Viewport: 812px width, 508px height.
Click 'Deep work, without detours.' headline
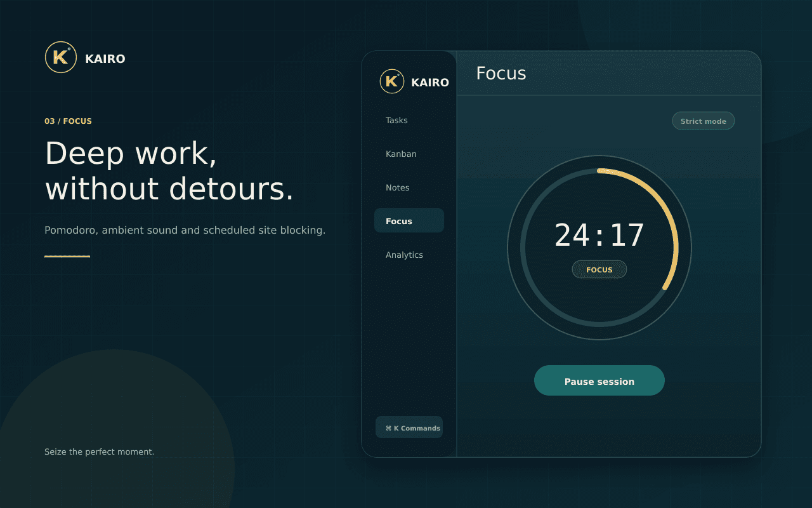click(x=170, y=171)
